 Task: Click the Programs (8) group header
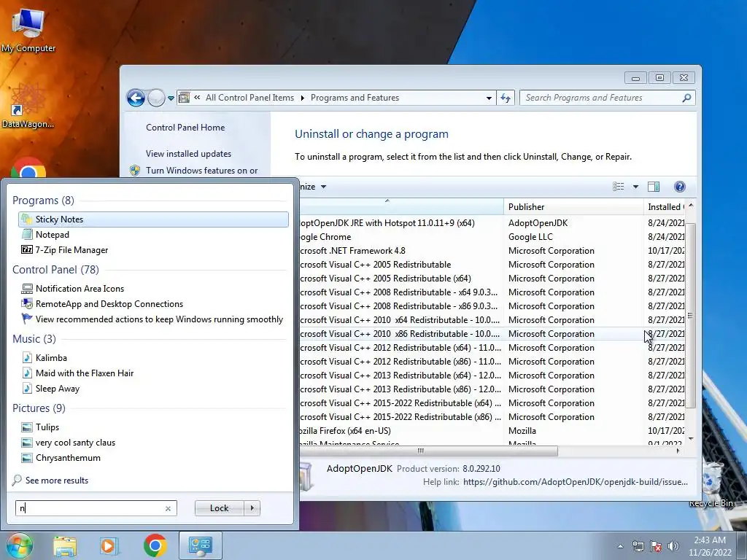(43, 201)
